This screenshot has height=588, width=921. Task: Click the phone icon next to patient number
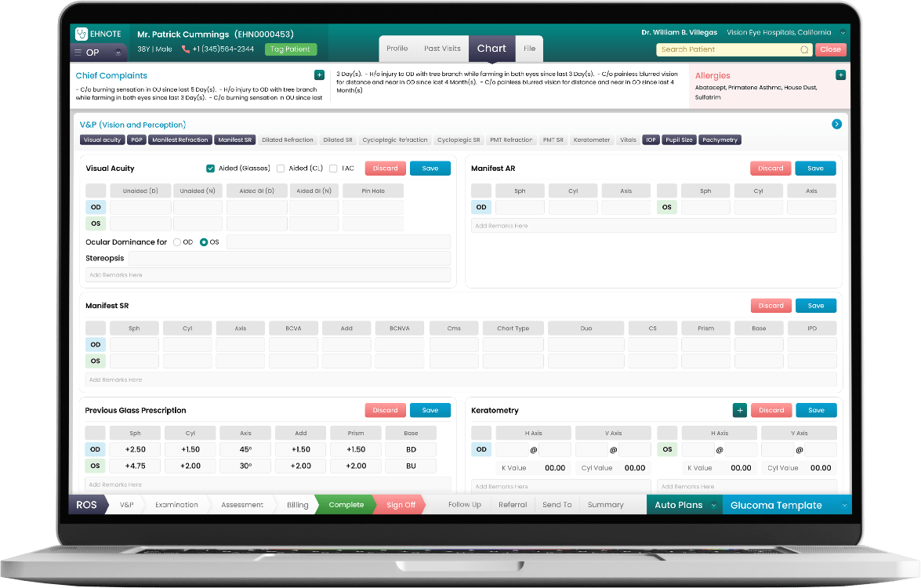[x=186, y=49]
